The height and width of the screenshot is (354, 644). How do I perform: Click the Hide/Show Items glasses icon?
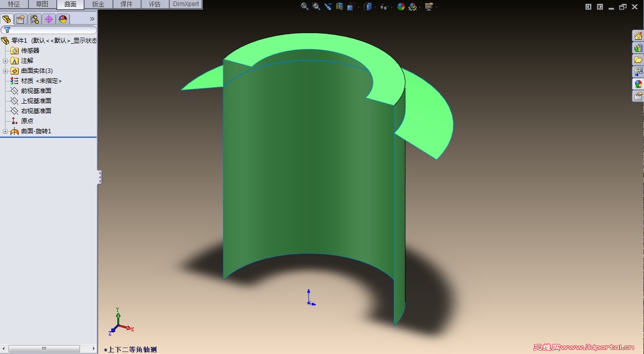click(x=384, y=7)
